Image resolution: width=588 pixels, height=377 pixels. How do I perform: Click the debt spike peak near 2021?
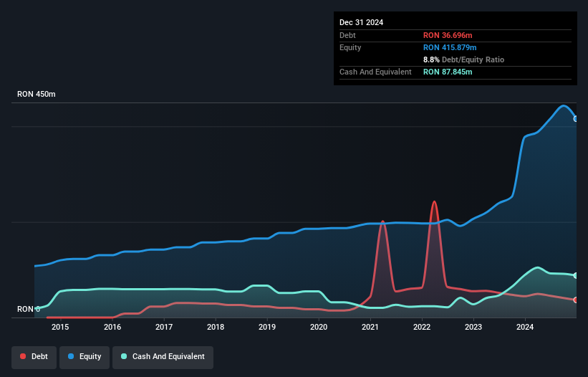pyautogui.click(x=382, y=221)
